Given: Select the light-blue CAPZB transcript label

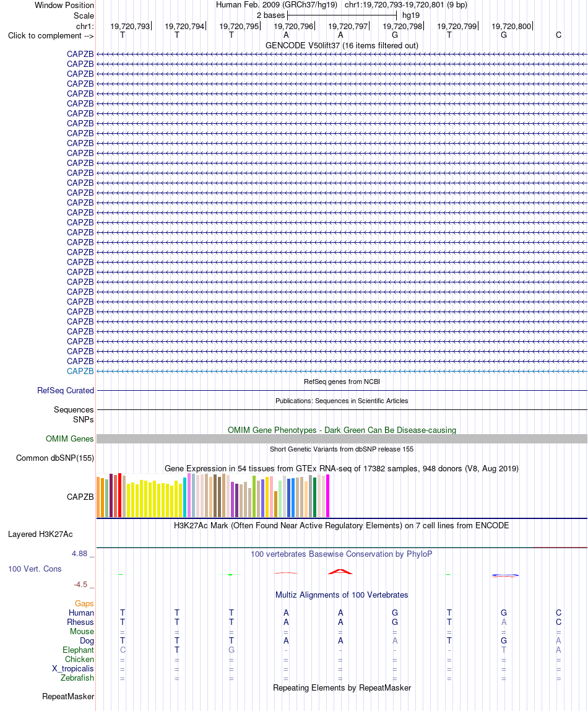Looking at the screenshot, I should pos(80,371).
